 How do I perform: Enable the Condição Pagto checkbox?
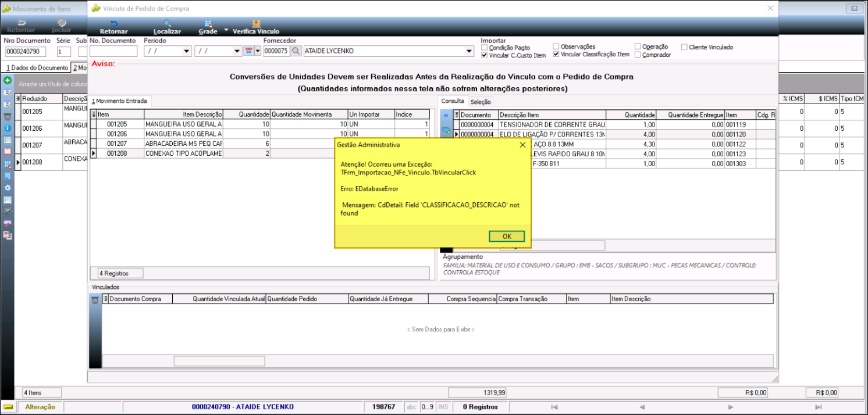485,48
